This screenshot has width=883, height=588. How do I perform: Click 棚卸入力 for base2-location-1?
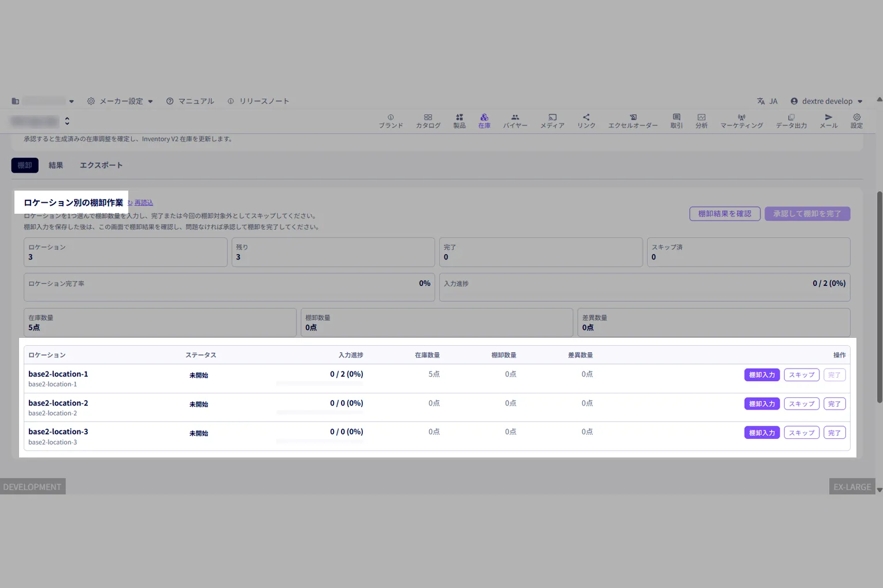(762, 375)
